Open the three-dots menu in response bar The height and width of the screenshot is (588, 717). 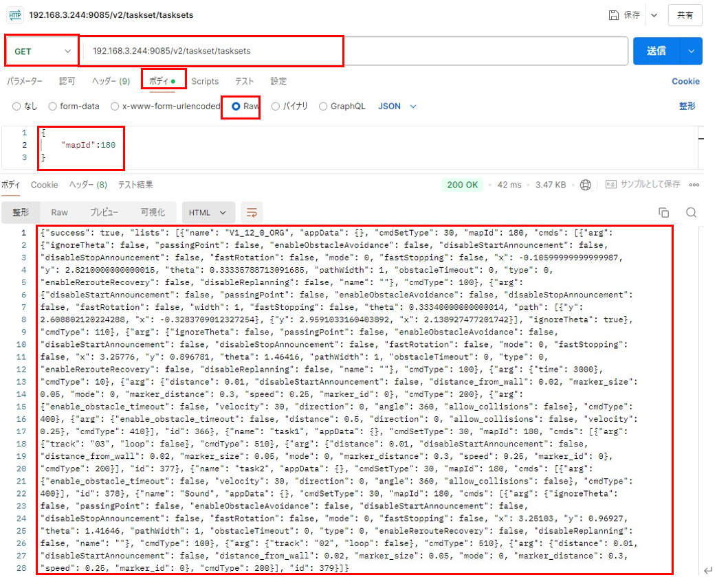pyautogui.click(x=694, y=185)
